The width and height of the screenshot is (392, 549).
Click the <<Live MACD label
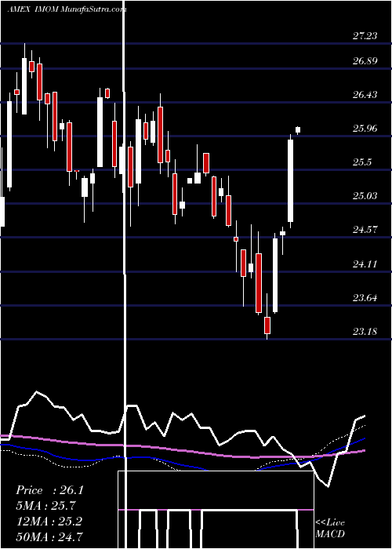point(330,528)
